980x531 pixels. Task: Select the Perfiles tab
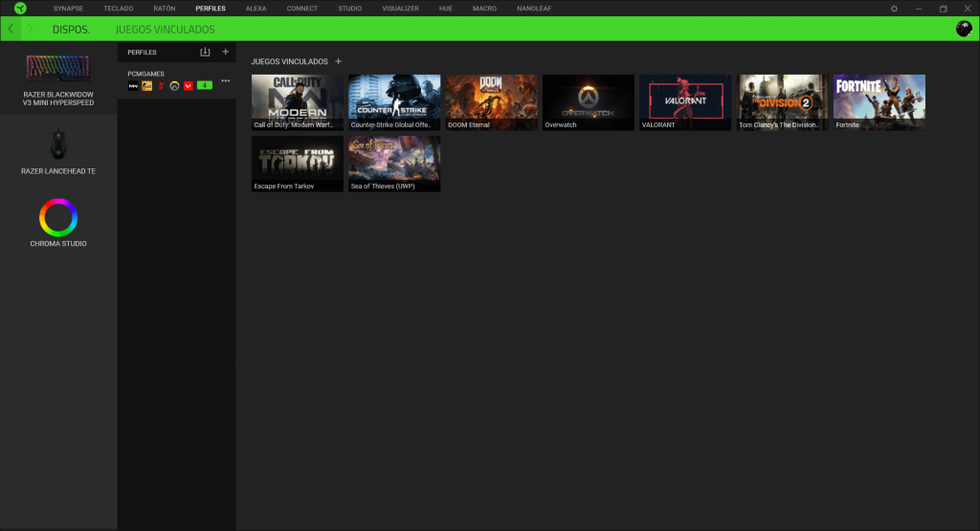211,9
